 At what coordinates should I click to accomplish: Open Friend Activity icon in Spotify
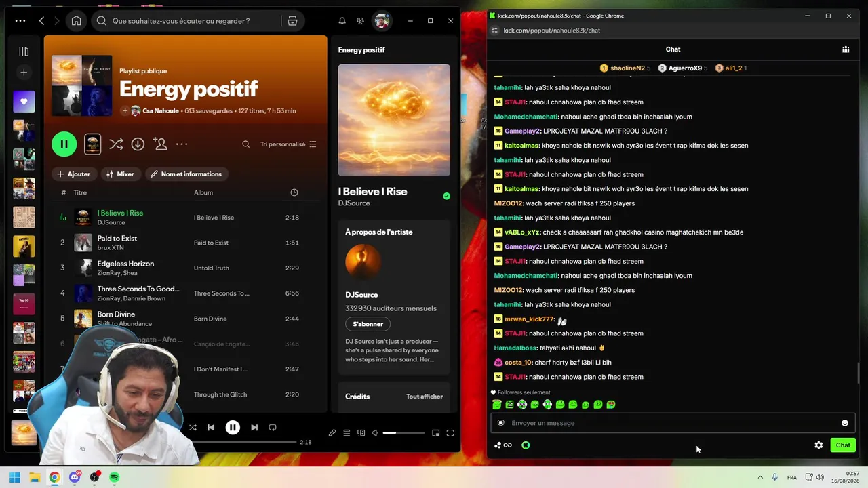click(360, 21)
